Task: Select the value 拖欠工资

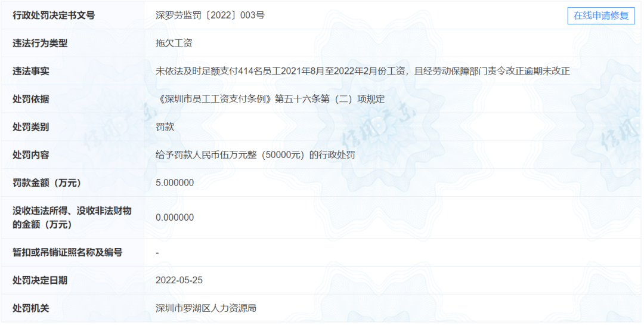Action: [174, 43]
